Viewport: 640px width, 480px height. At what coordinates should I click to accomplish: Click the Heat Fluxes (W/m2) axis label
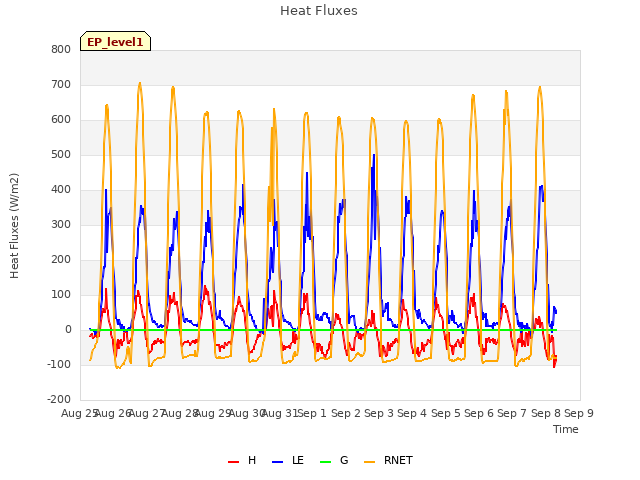(x=14, y=226)
